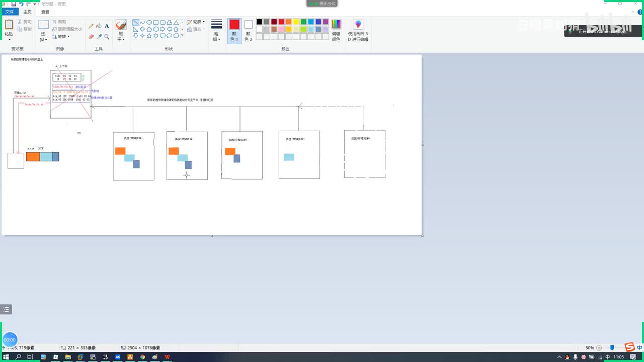Open Task View on the taskbar
Image resolution: width=644 pixels, height=362 pixels.
click(x=31, y=357)
